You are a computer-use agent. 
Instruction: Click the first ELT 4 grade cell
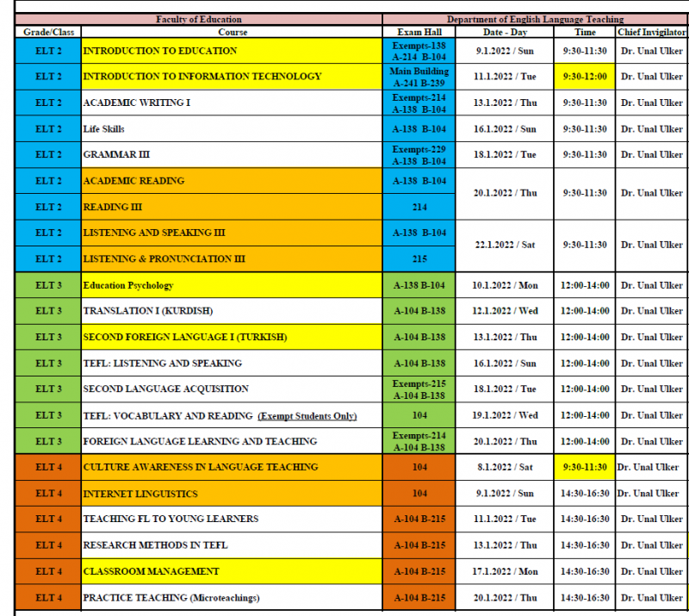pyautogui.click(x=47, y=467)
